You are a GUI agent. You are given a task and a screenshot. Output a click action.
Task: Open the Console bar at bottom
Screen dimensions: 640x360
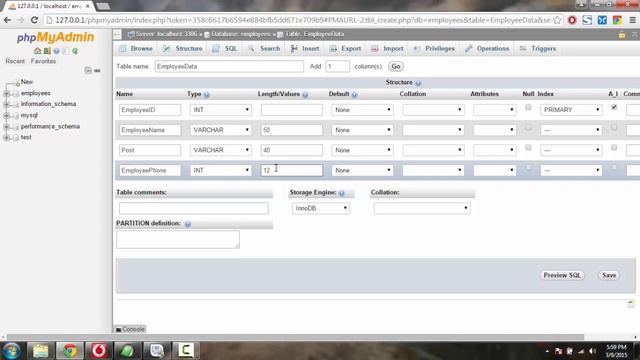[130, 329]
